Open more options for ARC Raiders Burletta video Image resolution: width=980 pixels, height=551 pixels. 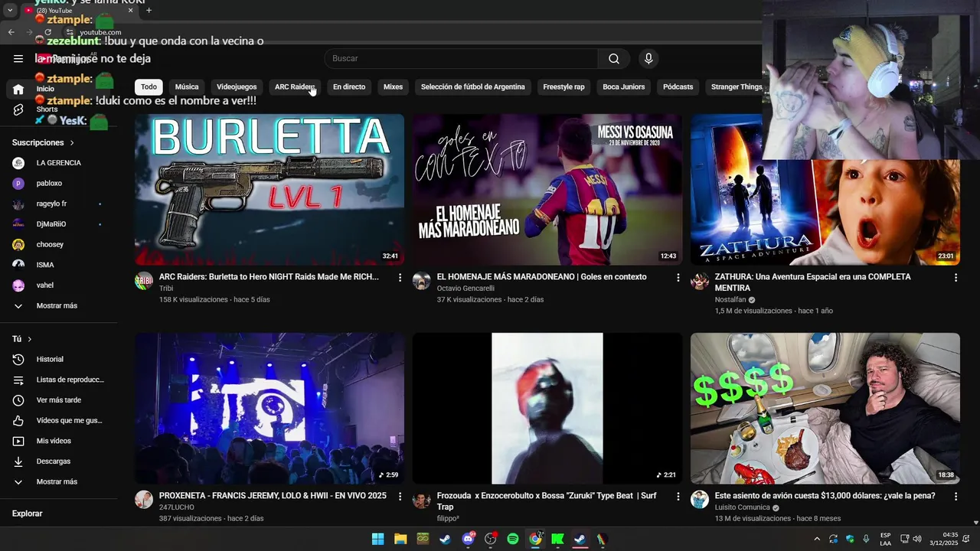400,278
